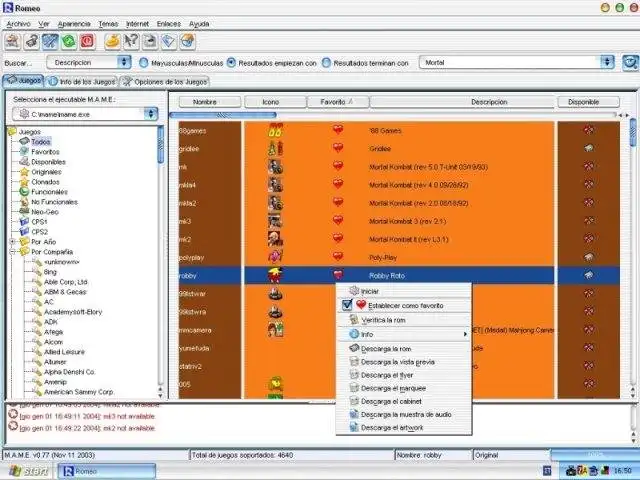This screenshot has height=480, width=640.
Task: Click the game icon in the 88games row
Action: coord(276,131)
